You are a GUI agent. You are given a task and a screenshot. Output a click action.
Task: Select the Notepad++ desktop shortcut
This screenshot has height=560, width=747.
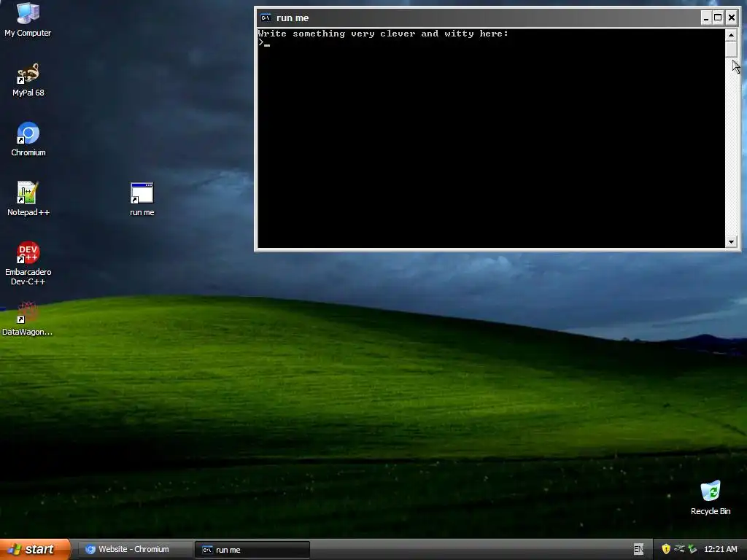pos(28,199)
